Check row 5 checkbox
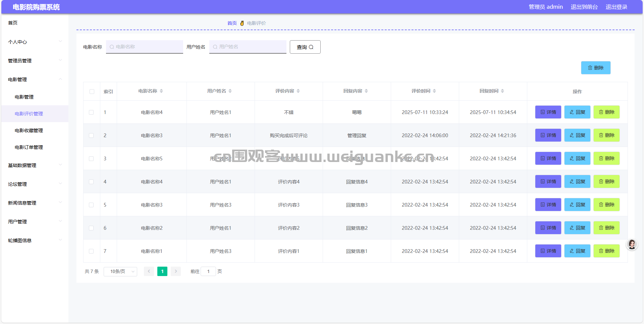Image resolution: width=644 pixels, height=324 pixels. [91, 205]
